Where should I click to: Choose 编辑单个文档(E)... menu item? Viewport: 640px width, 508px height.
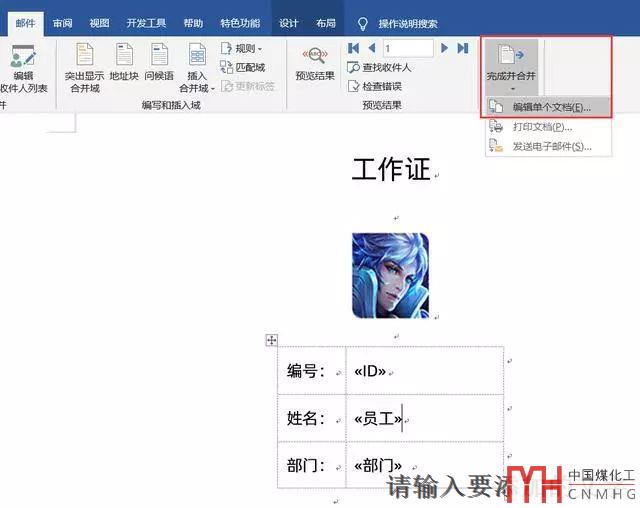point(548,107)
